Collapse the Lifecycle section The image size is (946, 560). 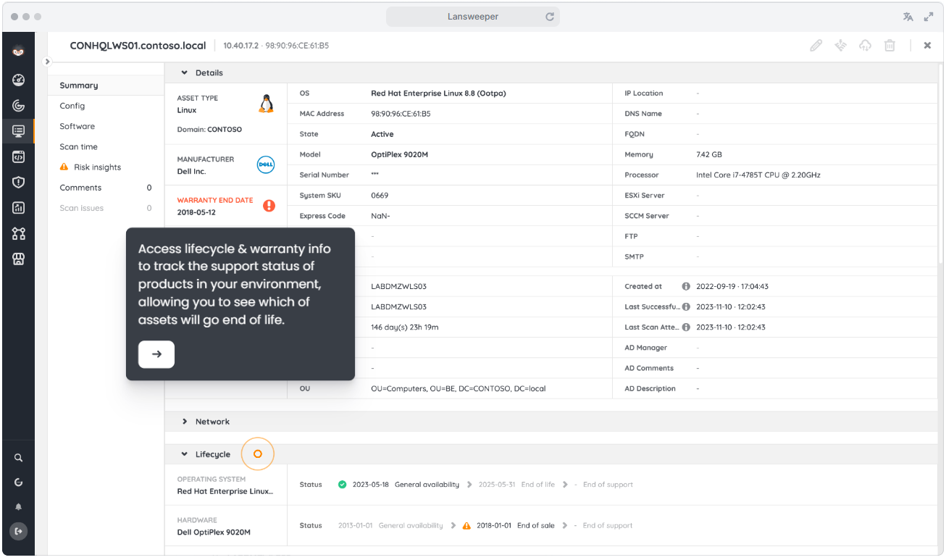pyautogui.click(x=184, y=454)
